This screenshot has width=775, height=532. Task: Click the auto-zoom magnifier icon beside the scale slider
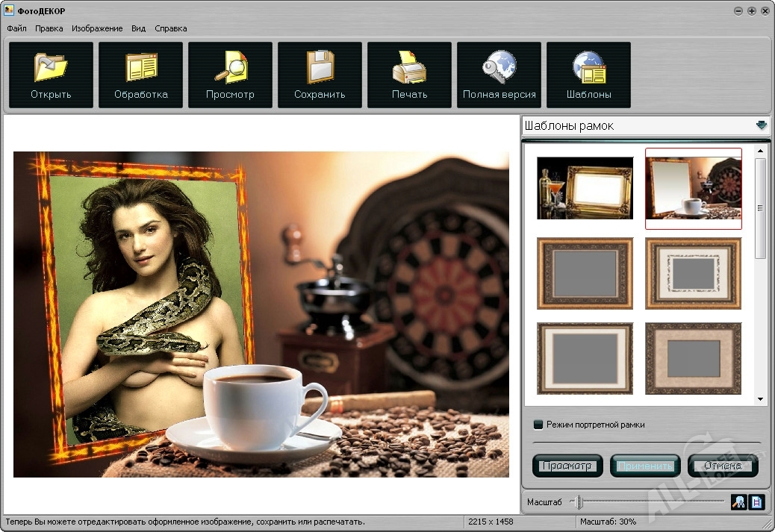coord(738,502)
